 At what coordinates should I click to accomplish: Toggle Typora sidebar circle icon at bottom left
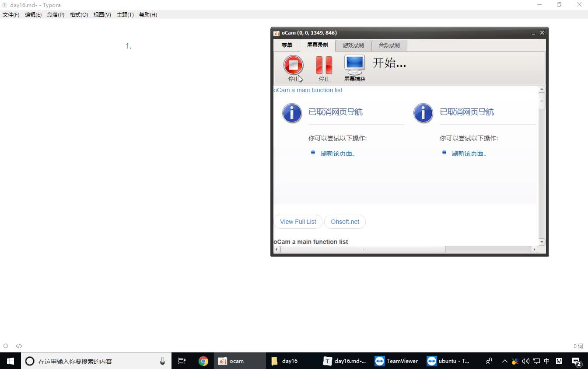coord(6,346)
